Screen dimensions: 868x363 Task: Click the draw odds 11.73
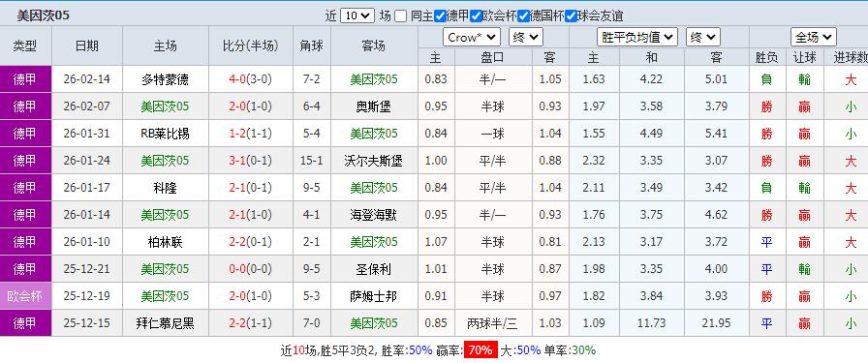click(x=651, y=323)
